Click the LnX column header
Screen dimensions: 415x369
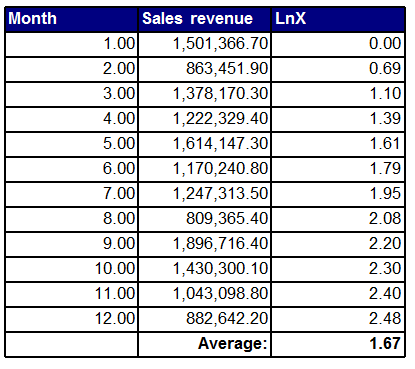pos(338,19)
